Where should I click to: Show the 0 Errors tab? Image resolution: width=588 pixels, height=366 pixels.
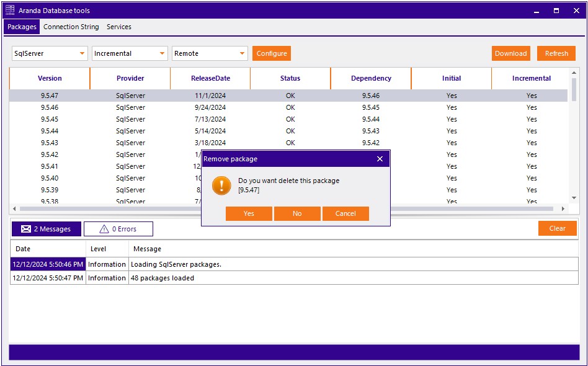click(x=118, y=229)
